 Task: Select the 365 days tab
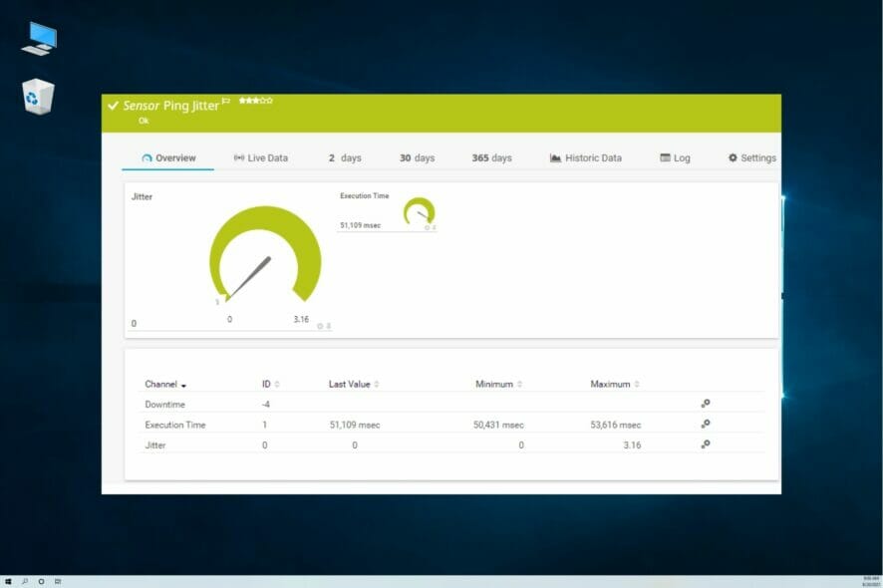pyautogui.click(x=490, y=157)
